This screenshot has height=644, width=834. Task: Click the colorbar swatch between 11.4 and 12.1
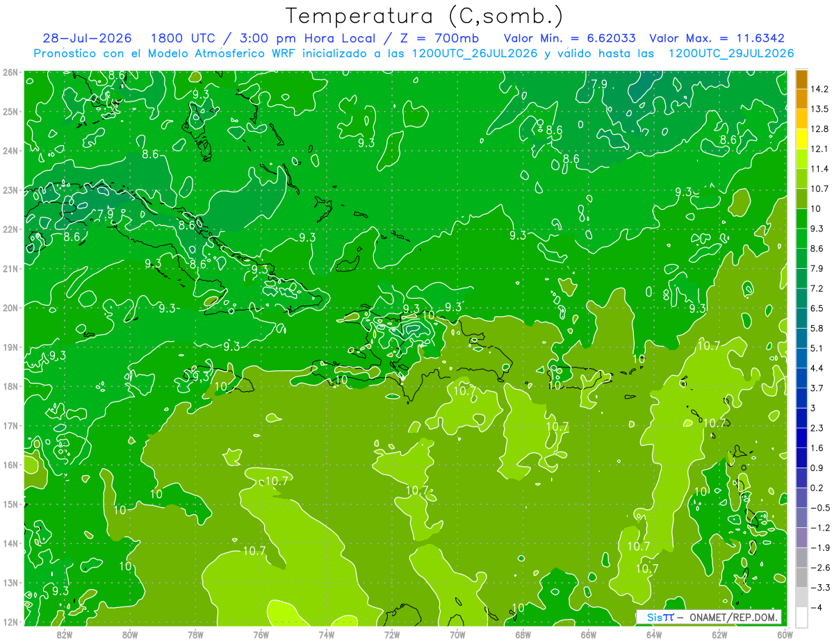click(801, 159)
